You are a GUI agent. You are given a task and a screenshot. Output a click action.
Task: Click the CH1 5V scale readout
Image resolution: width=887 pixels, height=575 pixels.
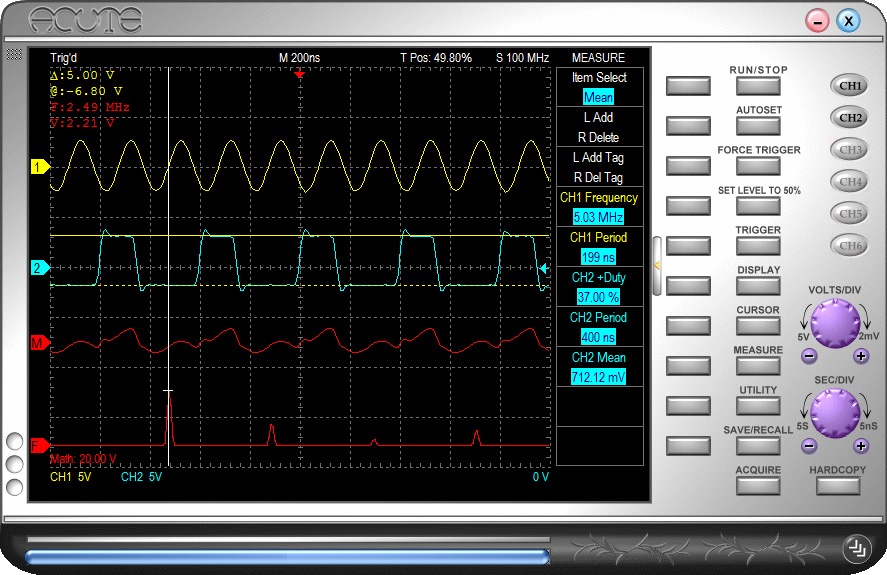71,477
